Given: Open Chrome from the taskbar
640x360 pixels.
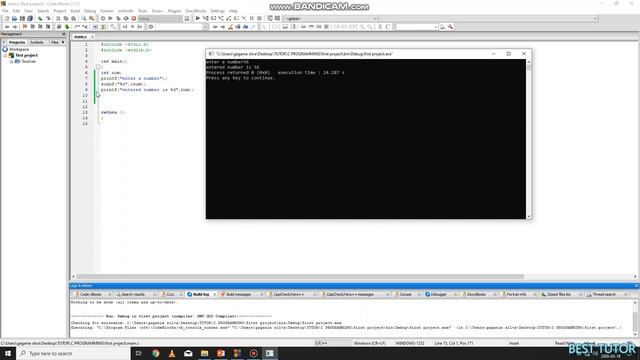Looking at the screenshot, I should 156,353.
